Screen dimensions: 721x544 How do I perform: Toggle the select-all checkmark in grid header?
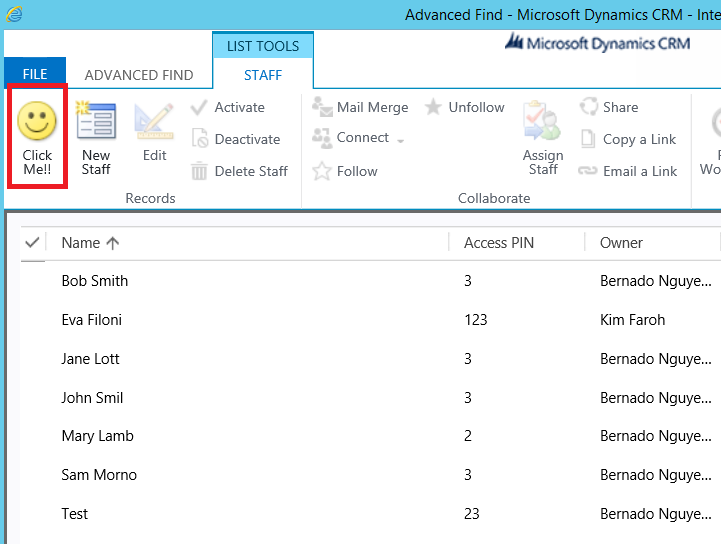click(32, 243)
